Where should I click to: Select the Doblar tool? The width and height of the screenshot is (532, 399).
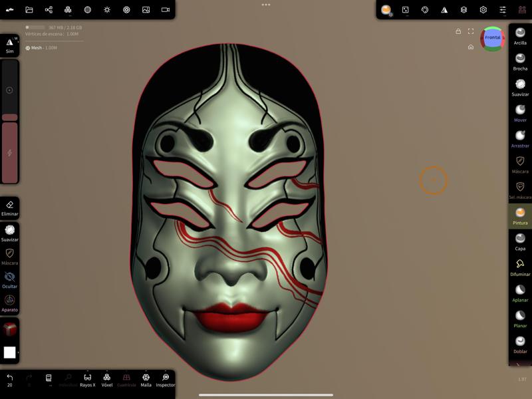coord(520,345)
